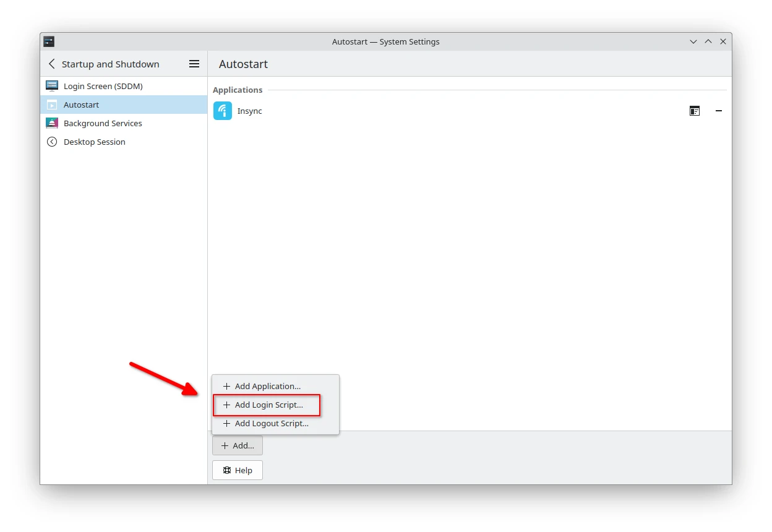Open the hamburger menu in sidebar header
Screen dimensions: 772x532
[x=194, y=64]
